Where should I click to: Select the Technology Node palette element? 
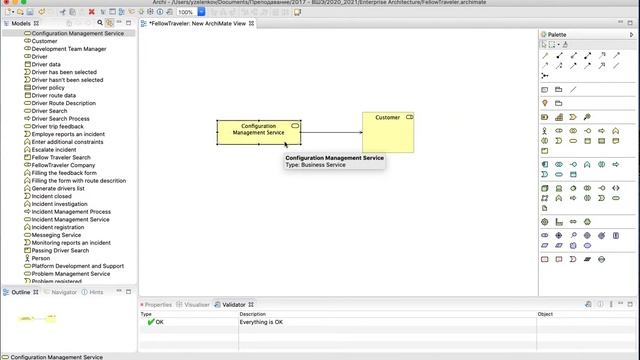click(545, 188)
